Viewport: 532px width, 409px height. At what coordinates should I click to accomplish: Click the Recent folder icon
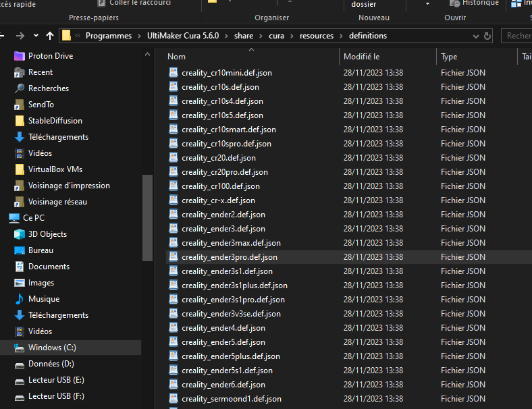(20, 72)
